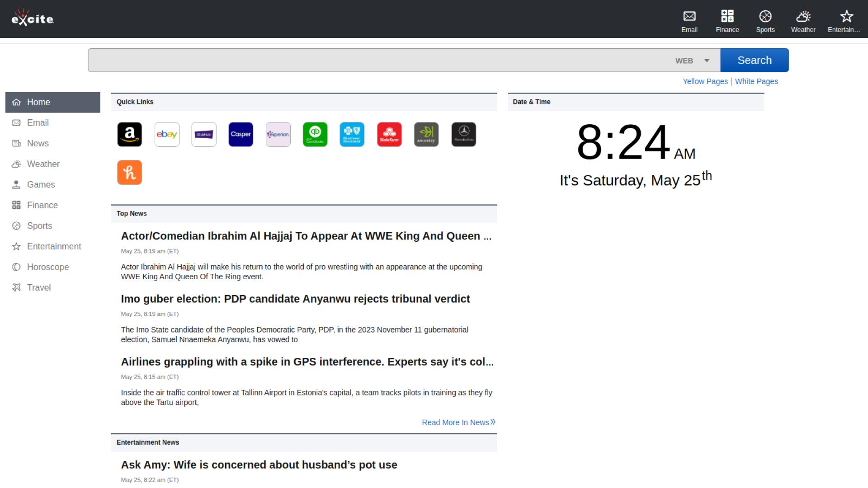This screenshot has height=488, width=868.
Task: Click the Mercedes-Benz quick link icon
Action: (463, 134)
